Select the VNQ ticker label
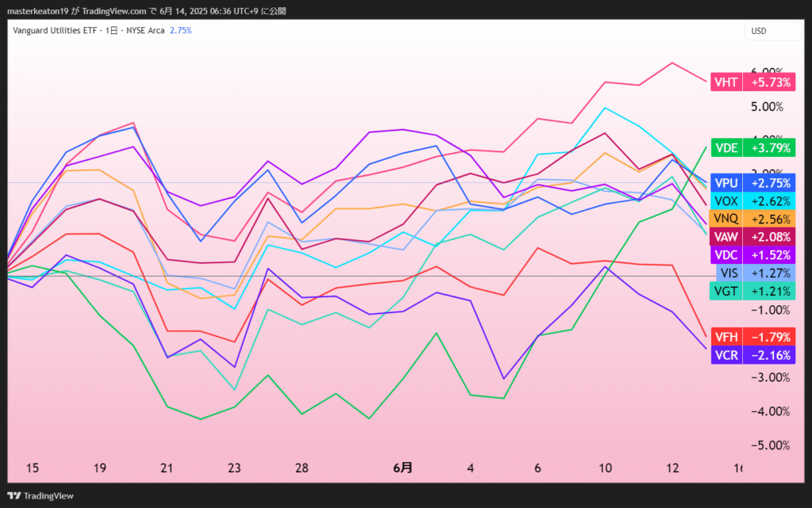The width and height of the screenshot is (812, 508). (726, 219)
